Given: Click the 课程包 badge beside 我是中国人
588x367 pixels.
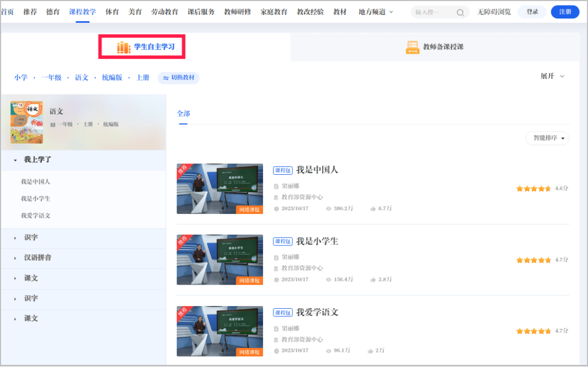Looking at the screenshot, I should click(x=283, y=170).
